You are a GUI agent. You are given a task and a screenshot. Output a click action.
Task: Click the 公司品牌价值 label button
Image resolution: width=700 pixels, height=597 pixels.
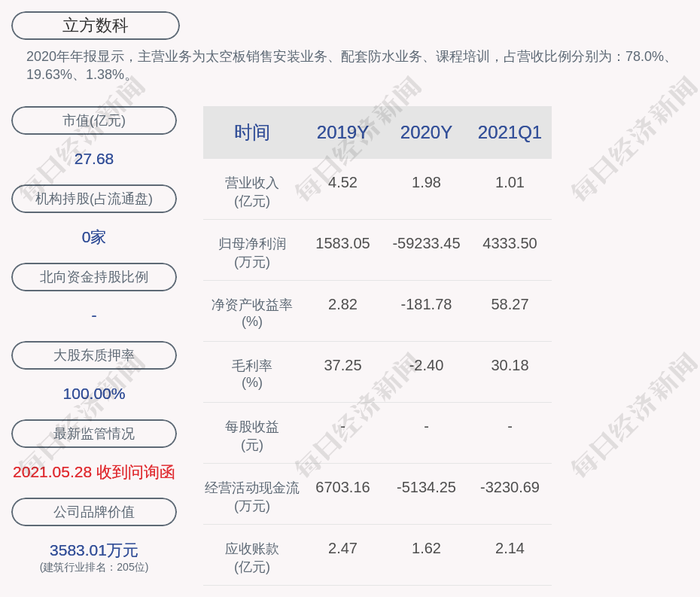coord(94,512)
